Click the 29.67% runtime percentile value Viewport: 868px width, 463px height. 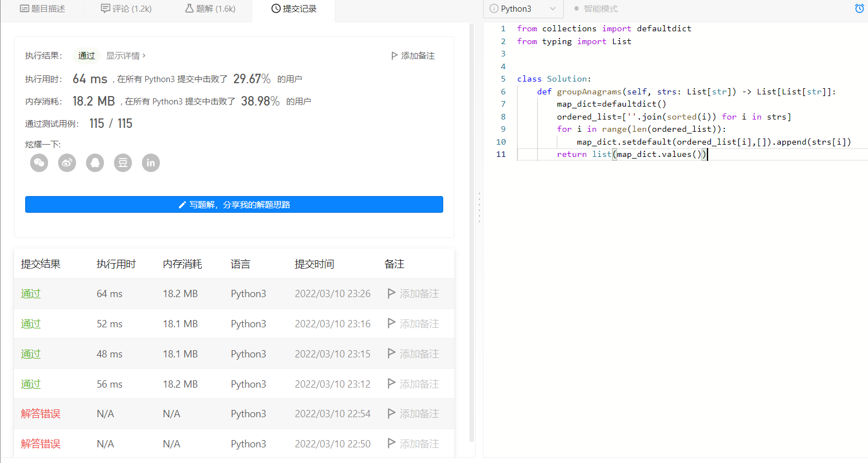pos(252,79)
